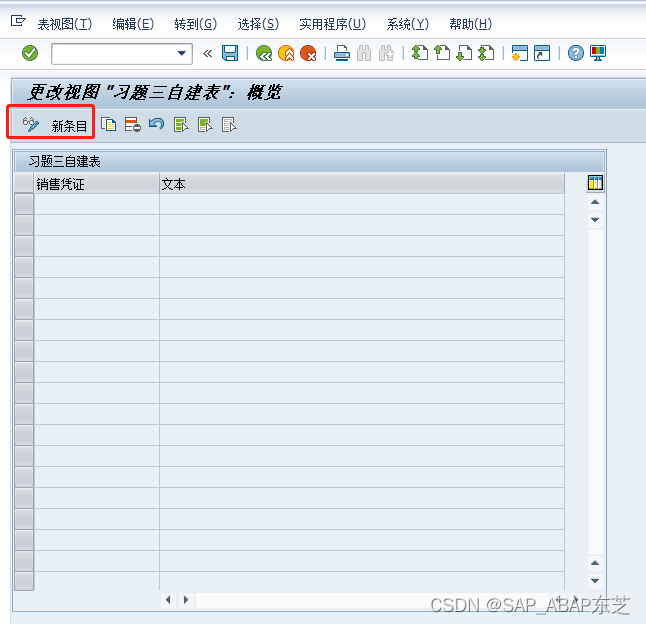Click the green Enter checkmark icon
Viewport: 646px width, 624px height.
coord(30,53)
